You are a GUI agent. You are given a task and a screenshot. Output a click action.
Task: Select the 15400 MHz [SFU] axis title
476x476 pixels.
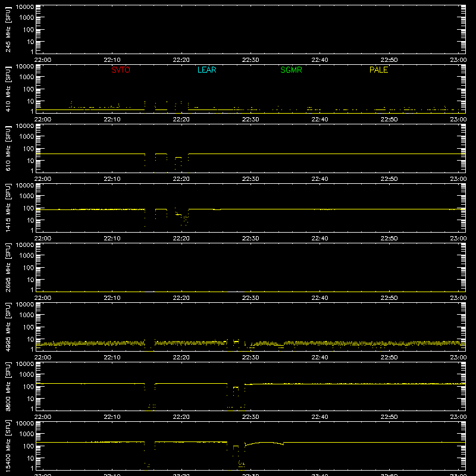tap(8, 446)
